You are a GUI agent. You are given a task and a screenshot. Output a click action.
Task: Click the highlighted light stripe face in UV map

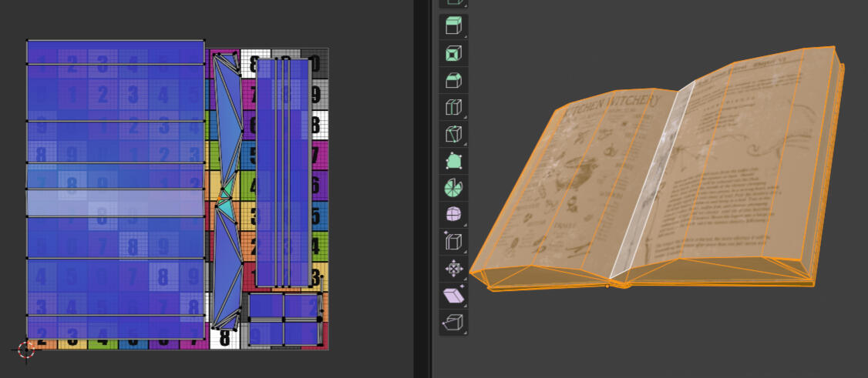coord(116,202)
